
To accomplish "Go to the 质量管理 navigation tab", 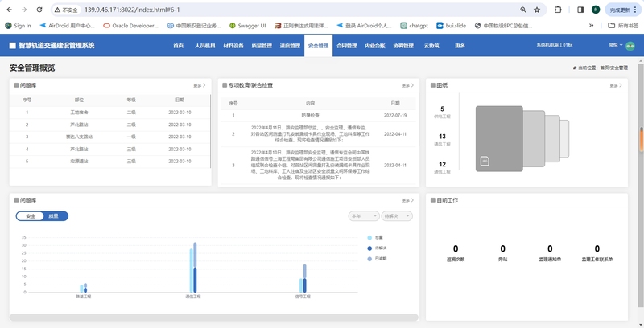I will 262,46.
